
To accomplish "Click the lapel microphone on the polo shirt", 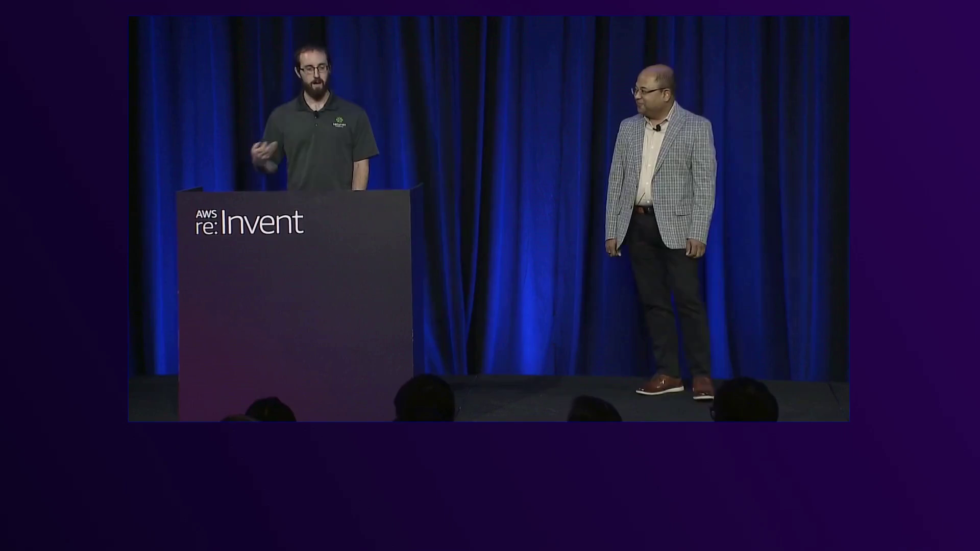I will coord(316,114).
